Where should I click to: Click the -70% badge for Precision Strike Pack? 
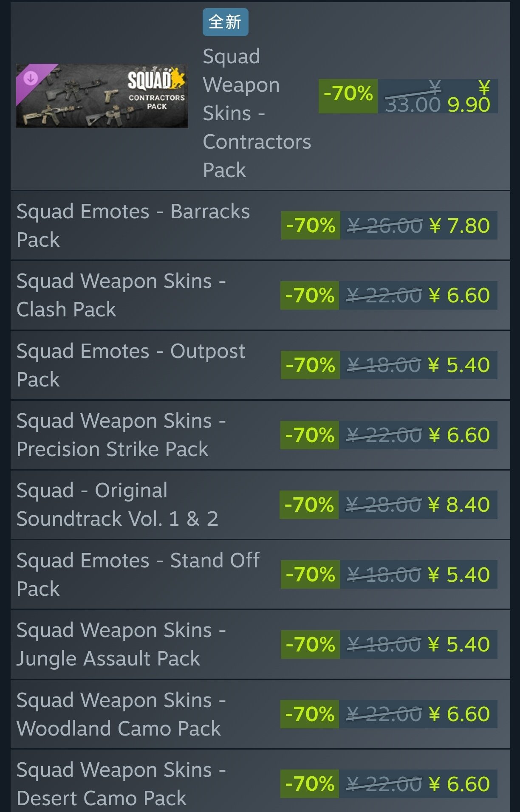coord(310,435)
